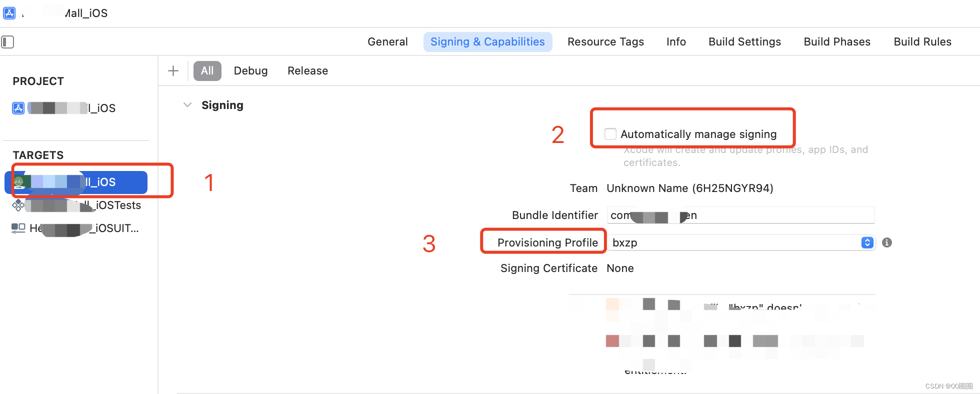
Task: Collapse the Signing section chevron
Action: click(187, 105)
